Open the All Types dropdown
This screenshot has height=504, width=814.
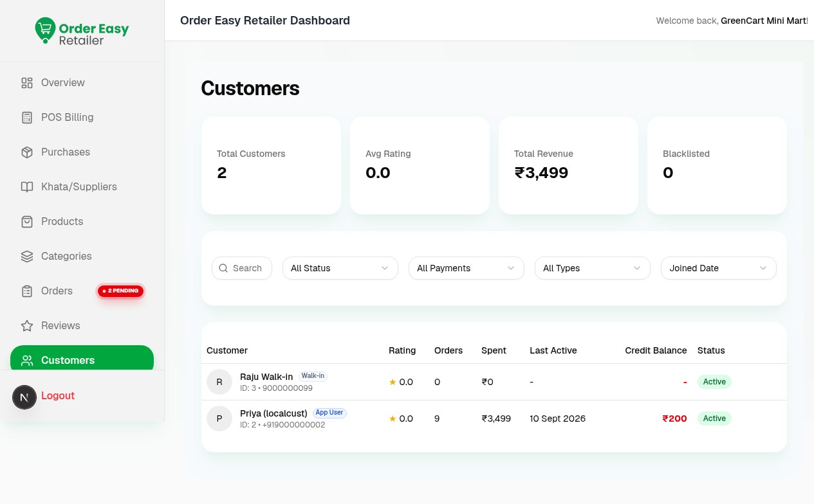click(x=593, y=268)
